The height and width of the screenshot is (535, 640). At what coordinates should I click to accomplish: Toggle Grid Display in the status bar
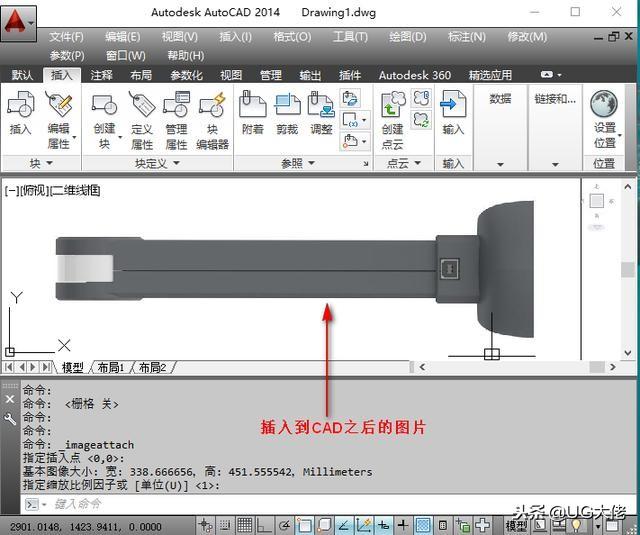[x=244, y=525]
